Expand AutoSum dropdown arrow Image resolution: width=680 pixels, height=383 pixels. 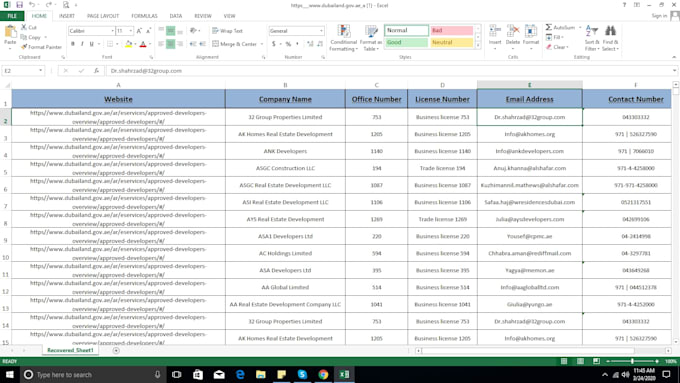click(x=580, y=27)
